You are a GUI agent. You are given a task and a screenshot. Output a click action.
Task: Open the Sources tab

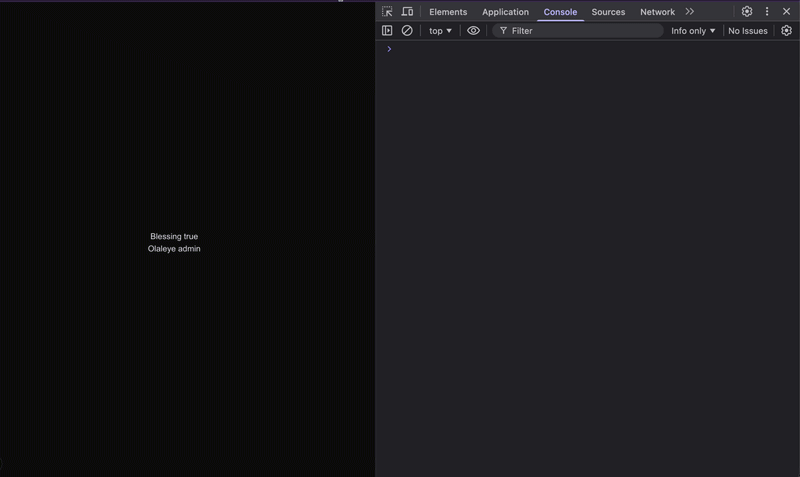coord(608,12)
